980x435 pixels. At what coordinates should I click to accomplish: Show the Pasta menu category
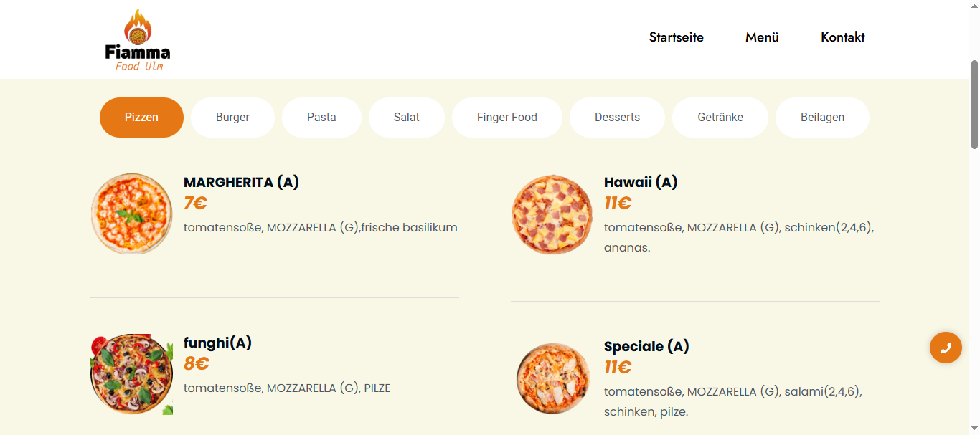point(321,118)
